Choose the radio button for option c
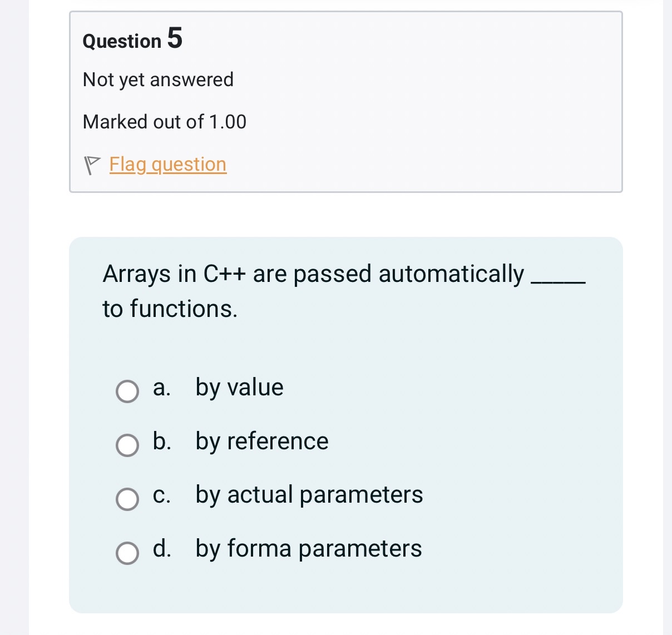The height and width of the screenshot is (635, 672). [x=127, y=499]
